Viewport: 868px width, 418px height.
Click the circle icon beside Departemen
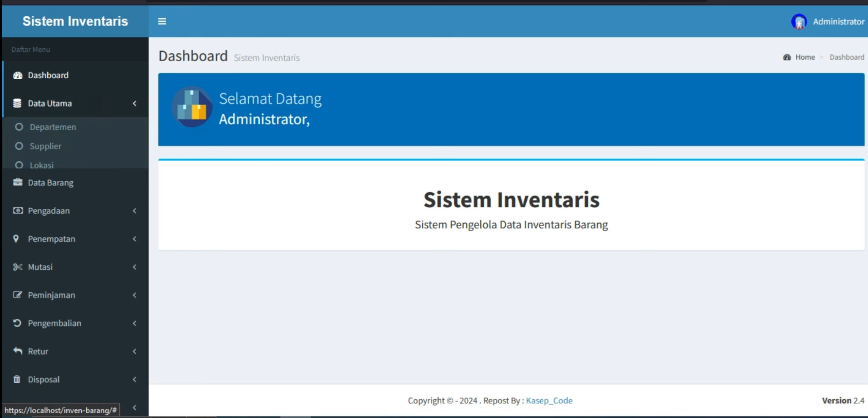pos(19,127)
